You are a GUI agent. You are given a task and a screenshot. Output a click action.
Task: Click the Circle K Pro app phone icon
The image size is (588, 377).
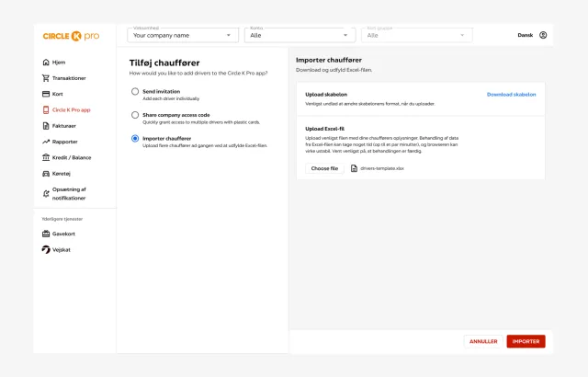pos(46,110)
